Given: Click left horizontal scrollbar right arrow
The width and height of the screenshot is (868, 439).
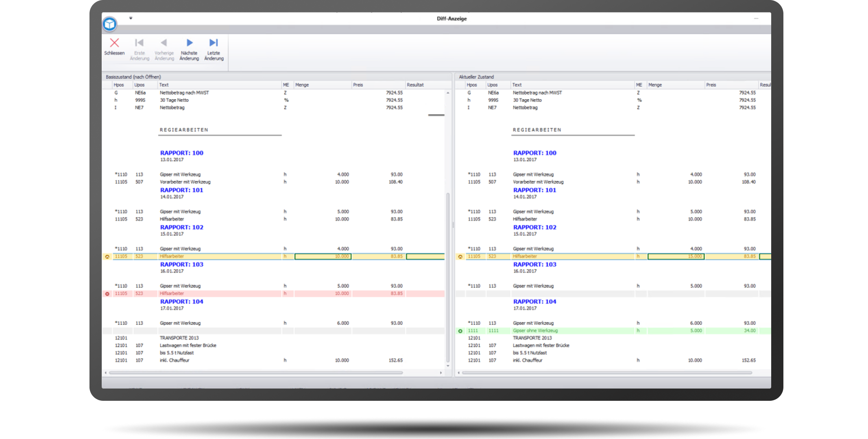Looking at the screenshot, I should pos(441,373).
